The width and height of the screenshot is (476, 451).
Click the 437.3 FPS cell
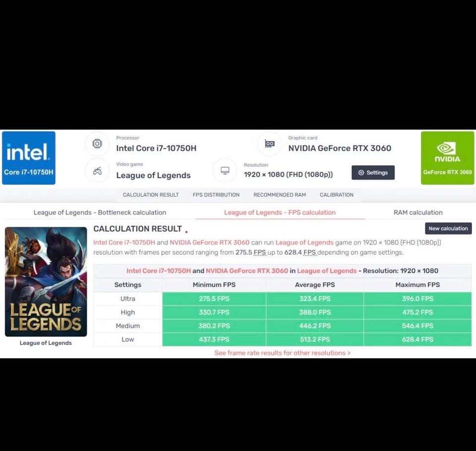(214, 339)
